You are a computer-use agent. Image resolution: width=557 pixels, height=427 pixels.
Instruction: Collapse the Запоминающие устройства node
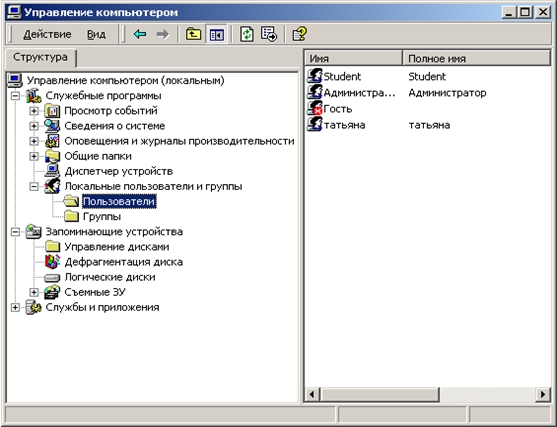pyautogui.click(x=15, y=232)
